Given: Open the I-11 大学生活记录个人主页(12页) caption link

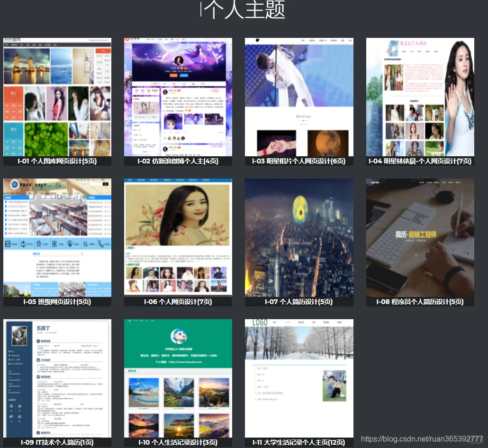Looking at the screenshot, I should click(x=298, y=442).
